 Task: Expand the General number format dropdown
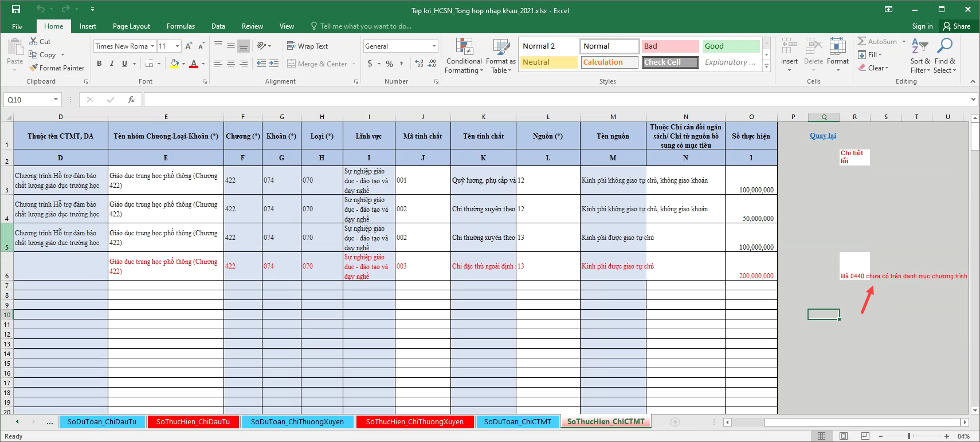434,46
